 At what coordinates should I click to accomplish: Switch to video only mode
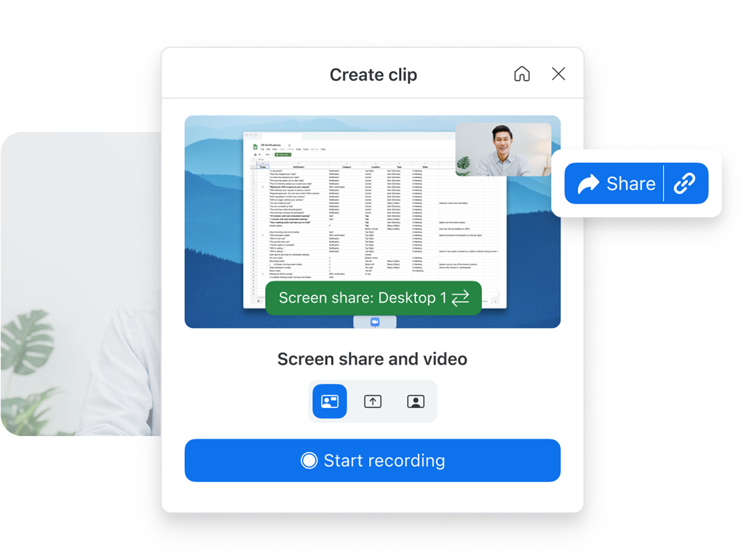point(415,401)
